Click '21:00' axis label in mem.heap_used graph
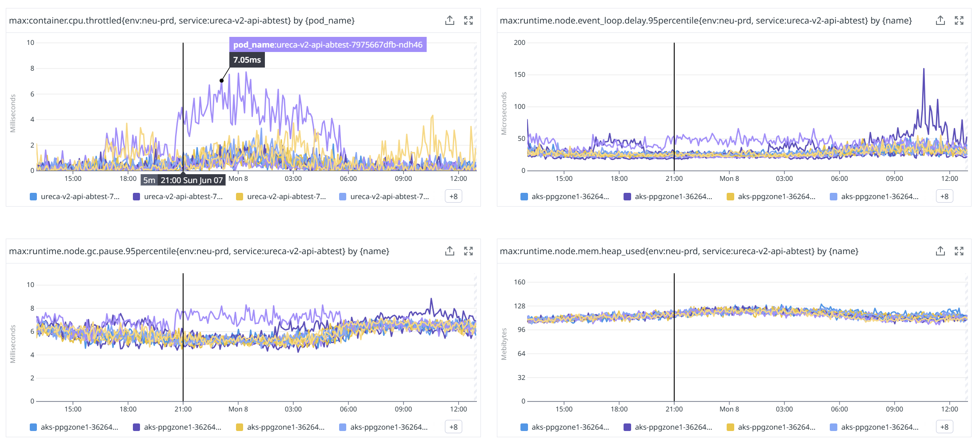This screenshot has height=447, width=980. pyautogui.click(x=674, y=409)
